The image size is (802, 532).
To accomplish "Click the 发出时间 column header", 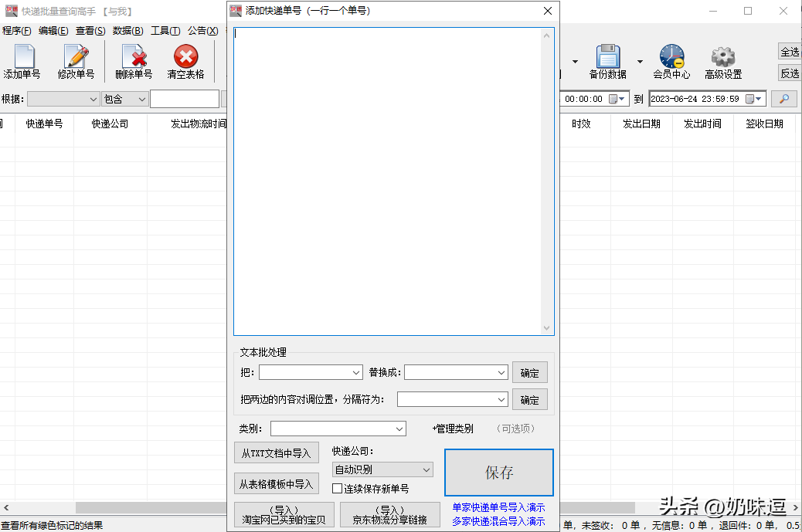I will pos(703,124).
